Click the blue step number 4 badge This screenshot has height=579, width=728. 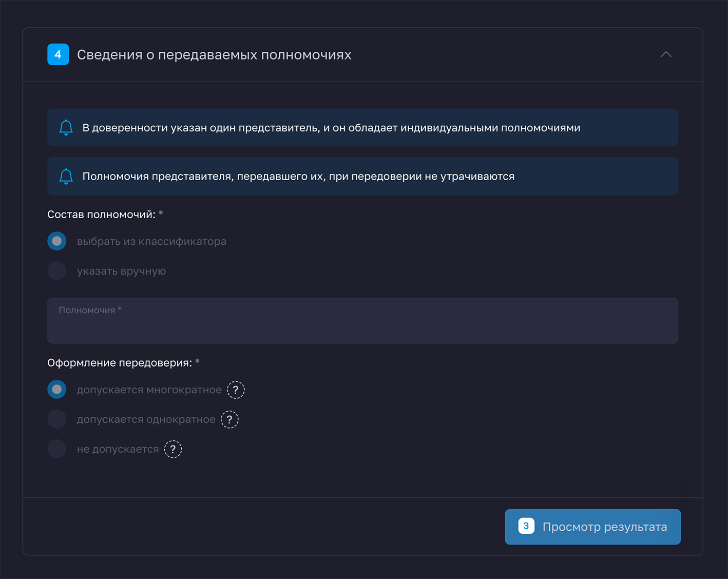[x=58, y=54]
